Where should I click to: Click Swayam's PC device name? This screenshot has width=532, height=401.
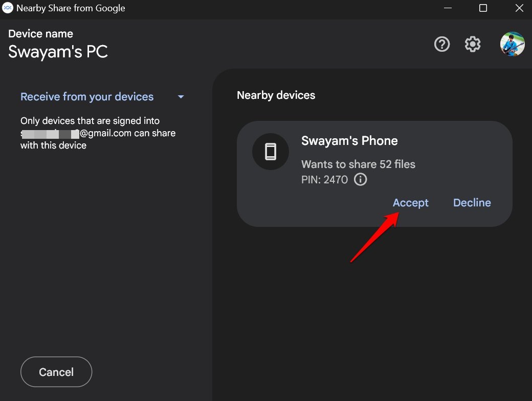coord(57,51)
